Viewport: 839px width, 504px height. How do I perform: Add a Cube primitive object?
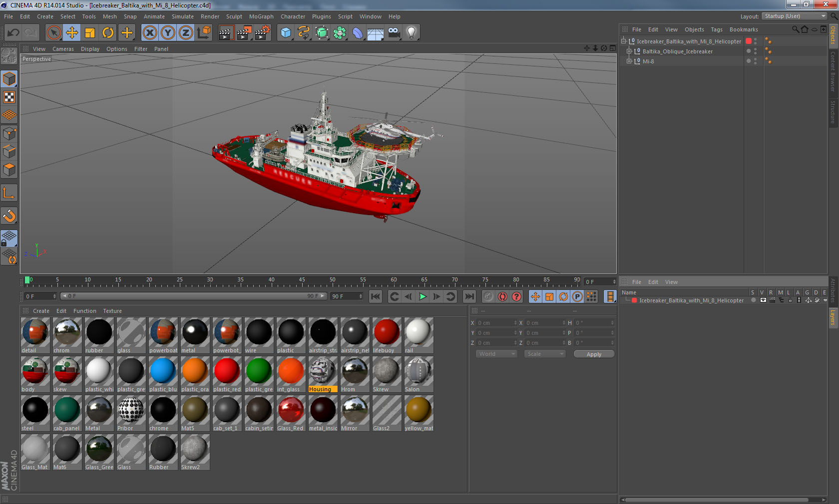click(286, 33)
